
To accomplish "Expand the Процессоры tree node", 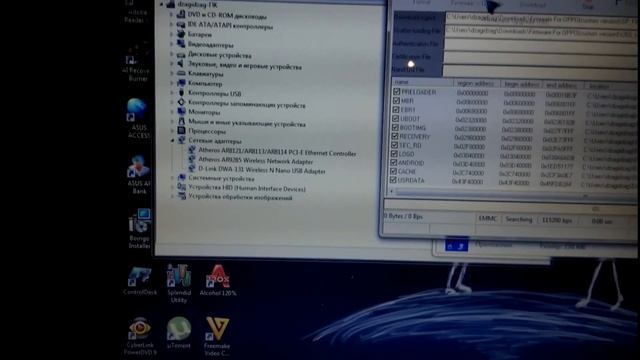I will tap(172, 131).
